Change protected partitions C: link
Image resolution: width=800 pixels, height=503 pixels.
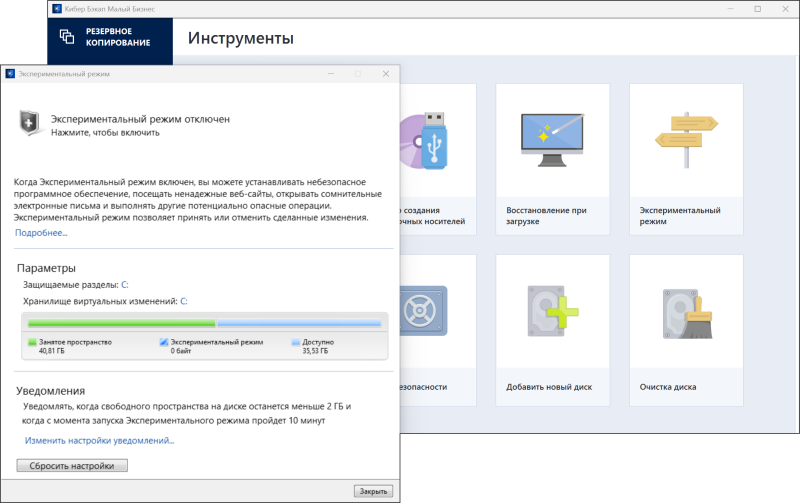point(125,285)
